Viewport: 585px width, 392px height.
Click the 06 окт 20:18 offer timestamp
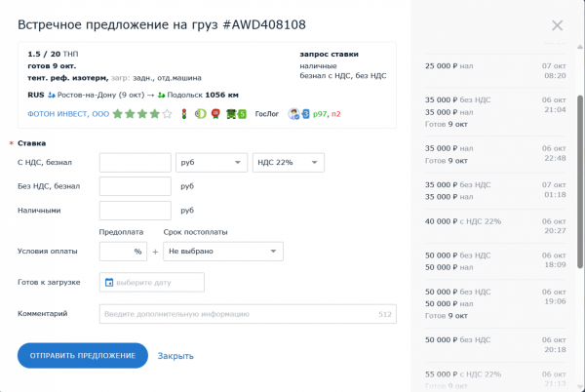554,344
